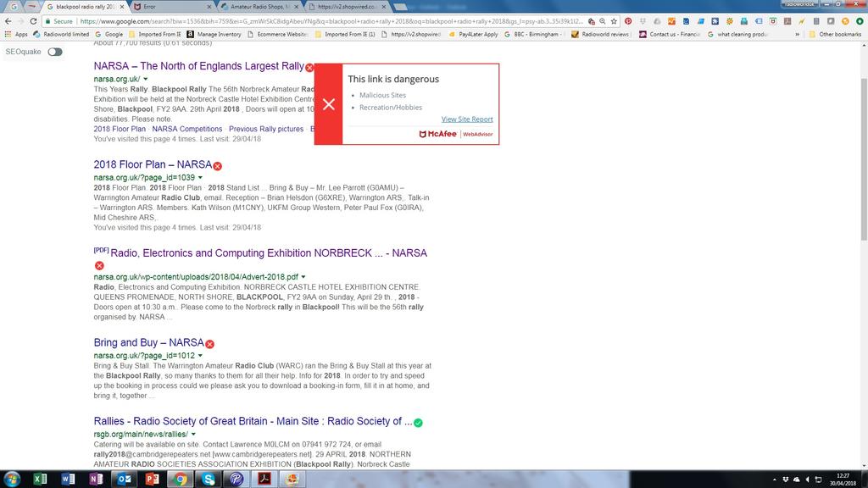Expand dropdown arrow next to Advert-2018.pdf URL
Image resolution: width=868 pixels, height=488 pixels.
303,277
